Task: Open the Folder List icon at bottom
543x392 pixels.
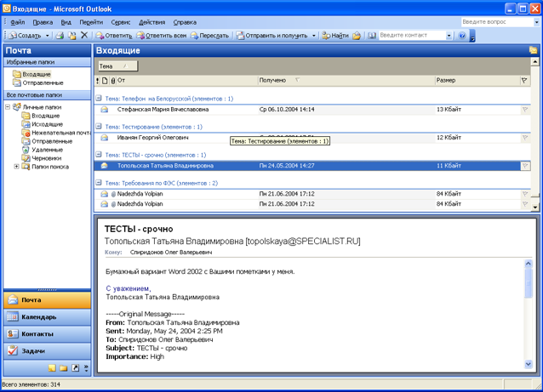Action: (63, 368)
